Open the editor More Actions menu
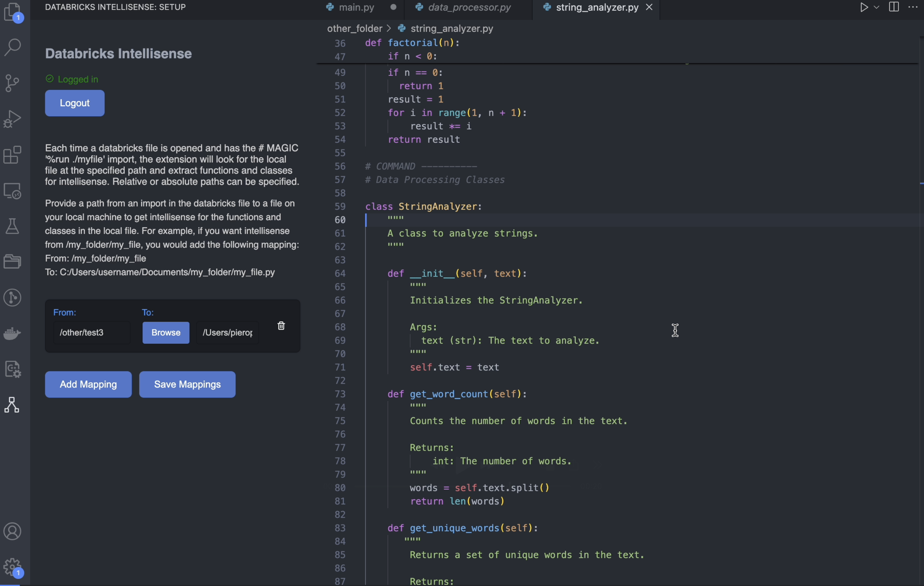 [913, 7]
